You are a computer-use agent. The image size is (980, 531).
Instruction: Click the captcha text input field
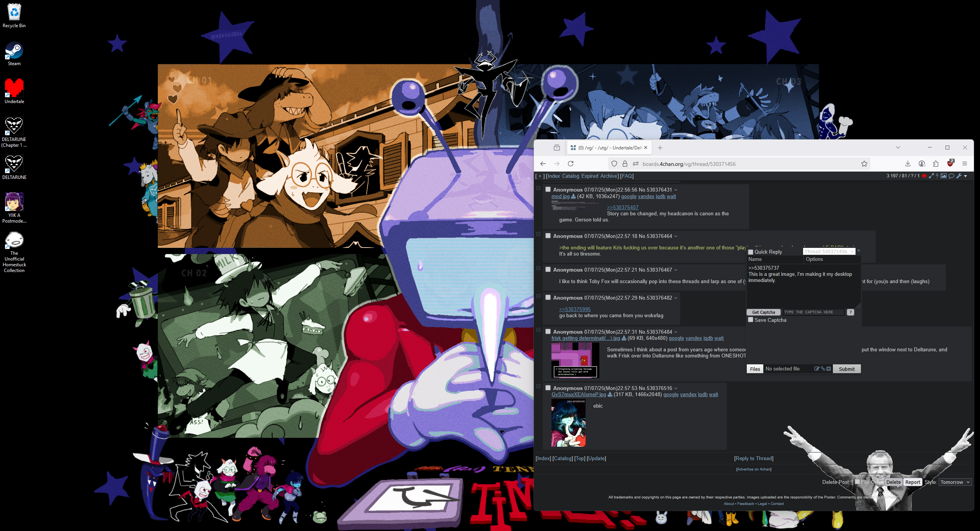click(813, 312)
